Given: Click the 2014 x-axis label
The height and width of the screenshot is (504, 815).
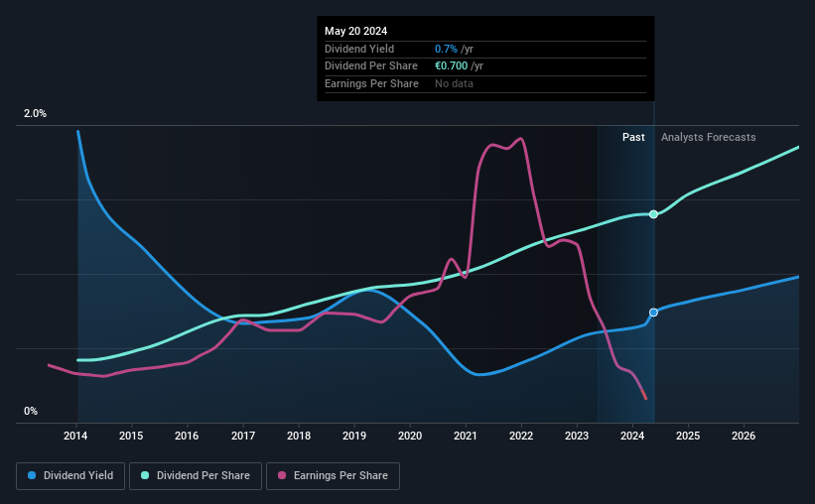Looking at the screenshot, I should pos(75,436).
